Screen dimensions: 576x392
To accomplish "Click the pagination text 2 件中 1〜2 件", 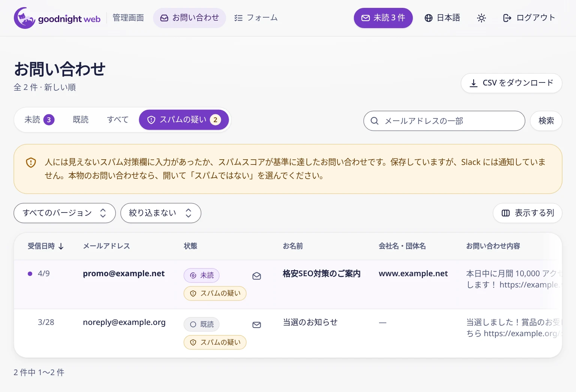I will coord(39,372).
